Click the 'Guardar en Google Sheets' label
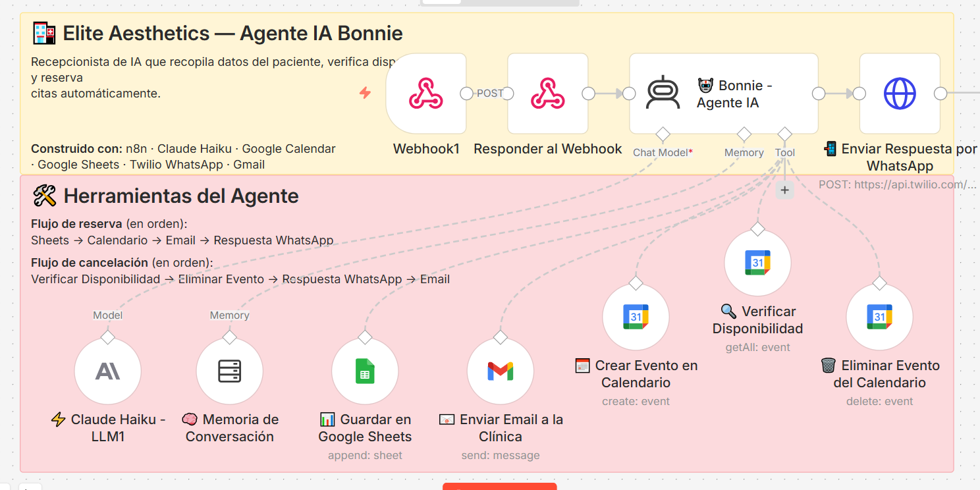 [x=365, y=428]
